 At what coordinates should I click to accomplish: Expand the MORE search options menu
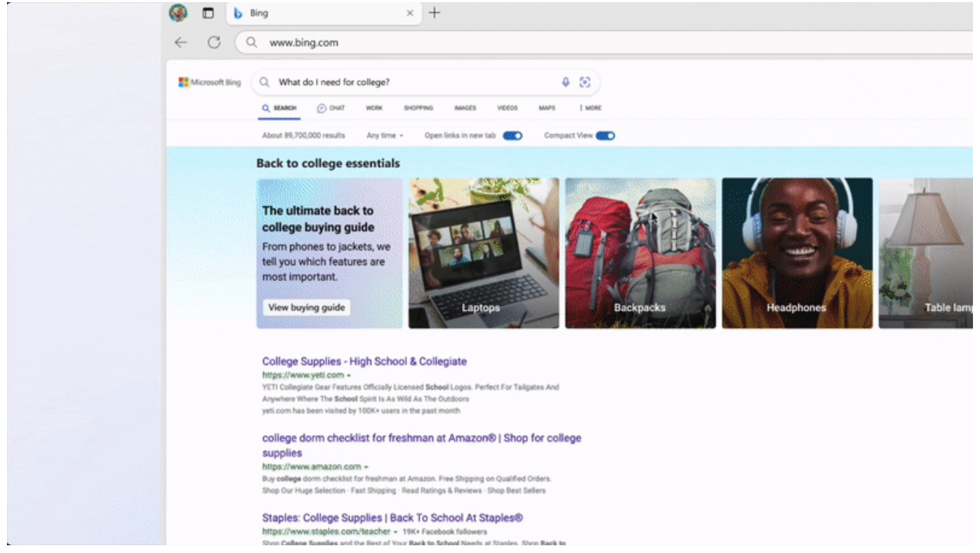coord(590,108)
